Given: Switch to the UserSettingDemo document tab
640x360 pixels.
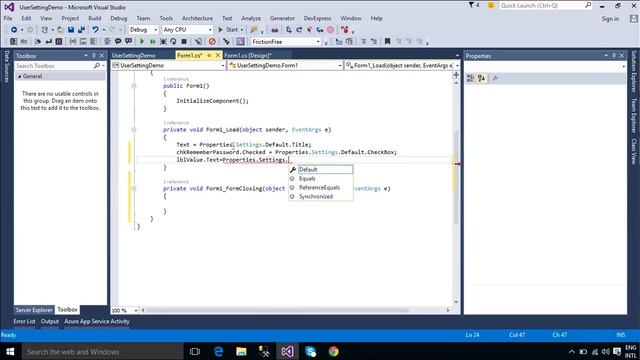Looking at the screenshot, I should pos(133,56).
